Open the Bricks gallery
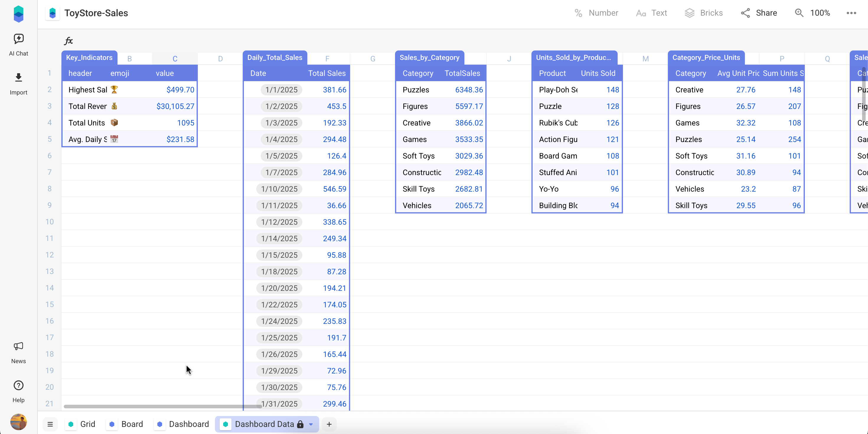 [704, 13]
